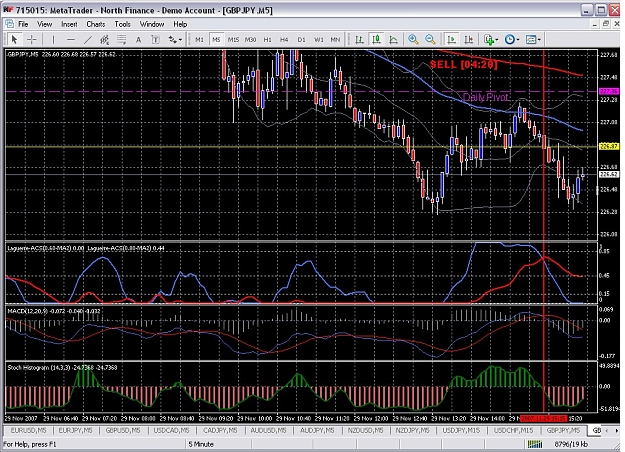Activate the Crosshair tool

(31, 39)
